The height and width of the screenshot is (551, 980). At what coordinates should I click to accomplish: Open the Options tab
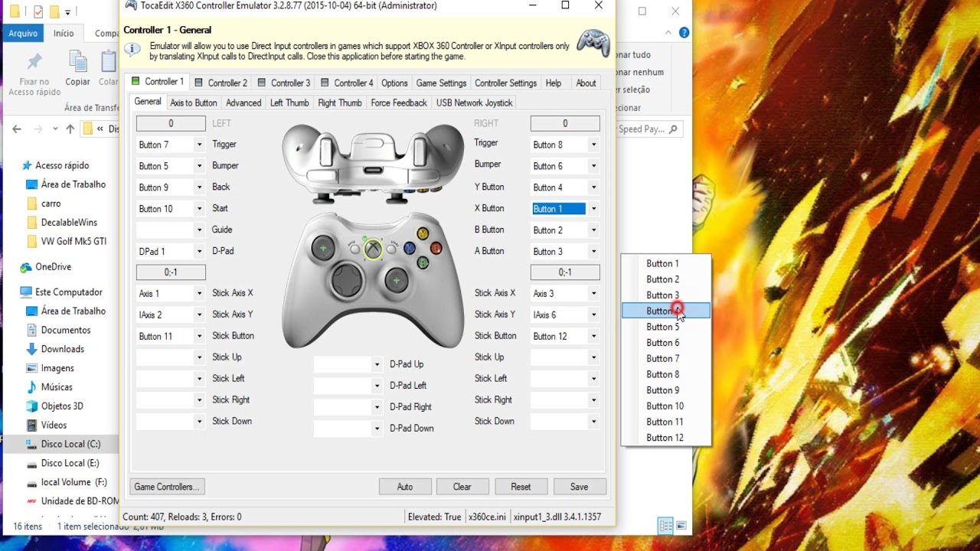[x=394, y=83]
